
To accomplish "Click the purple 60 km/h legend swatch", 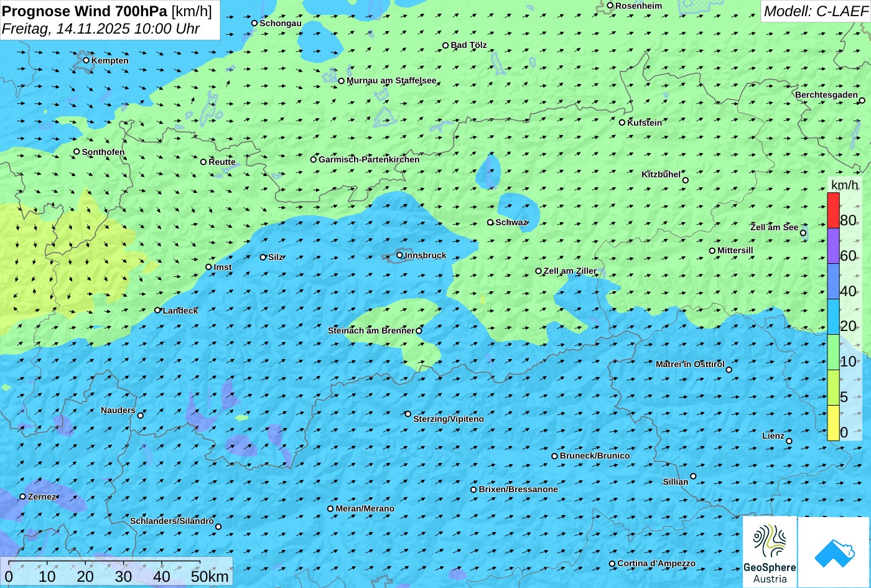I will click(x=833, y=246).
